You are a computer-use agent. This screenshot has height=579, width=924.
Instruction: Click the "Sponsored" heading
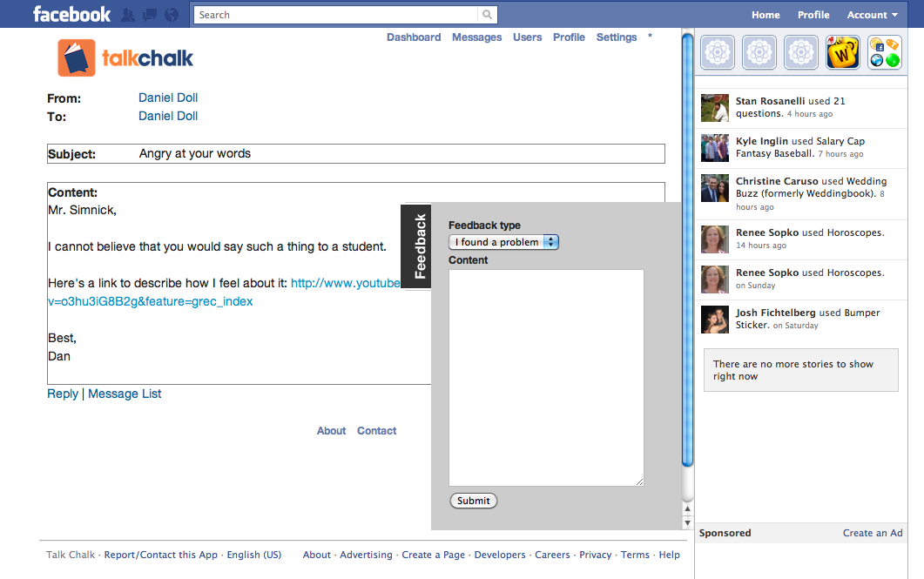pyautogui.click(x=725, y=533)
